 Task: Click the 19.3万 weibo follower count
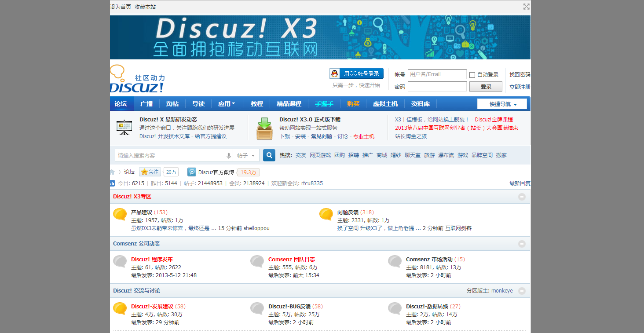click(x=248, y=172)
